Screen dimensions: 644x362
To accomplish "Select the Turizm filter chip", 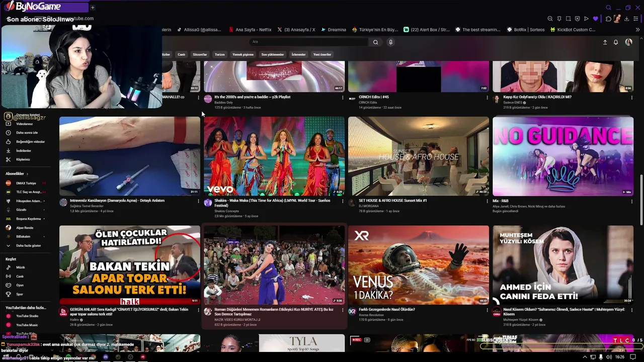I will click(x=220, y=54).
